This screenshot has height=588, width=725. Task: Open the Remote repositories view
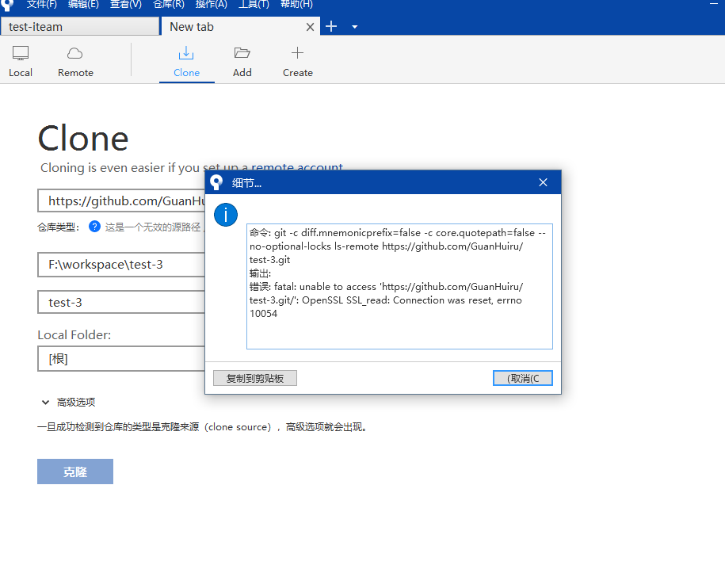tap(75, 62)
